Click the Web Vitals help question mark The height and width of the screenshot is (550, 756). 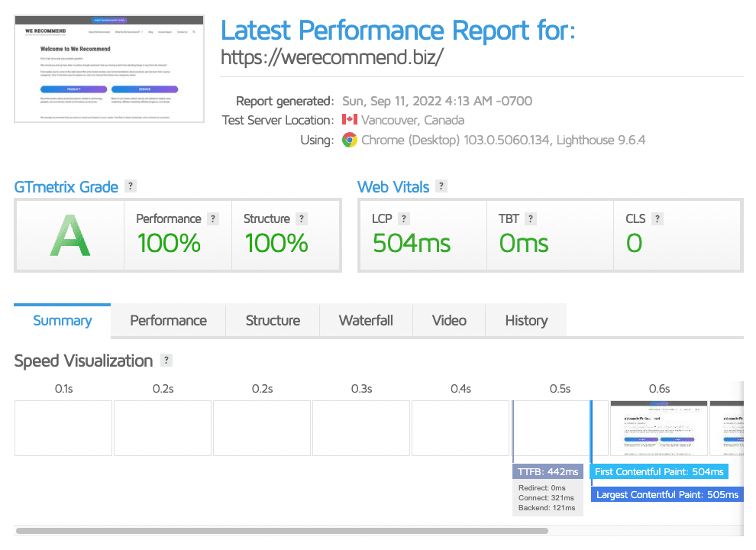[441, 186]
